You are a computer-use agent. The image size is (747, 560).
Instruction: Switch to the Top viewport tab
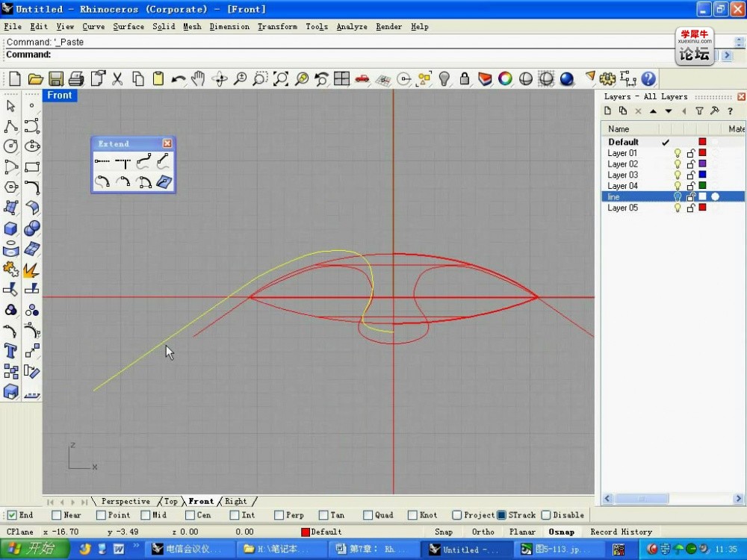point(170,502)
